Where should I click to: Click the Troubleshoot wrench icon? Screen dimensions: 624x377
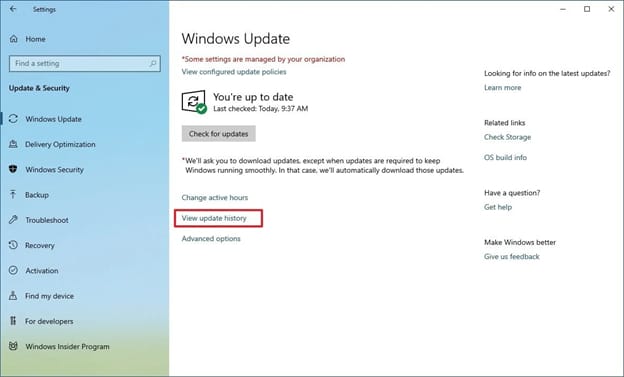tap(13, 220)
